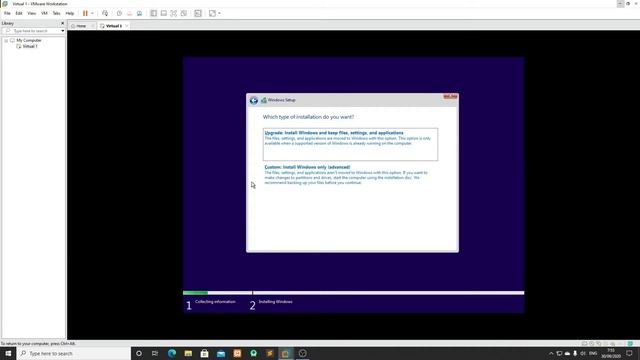The height and width of the screenshot is (360, 640).
Task: Open the File menu
Action: pyautogui.click(x=7, y=13)
